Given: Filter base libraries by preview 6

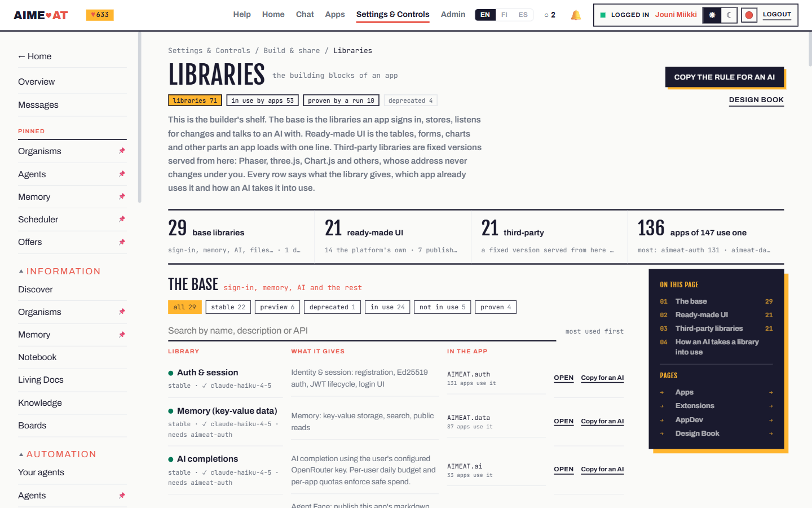Looking at the screenshot, I should point(277,307).
